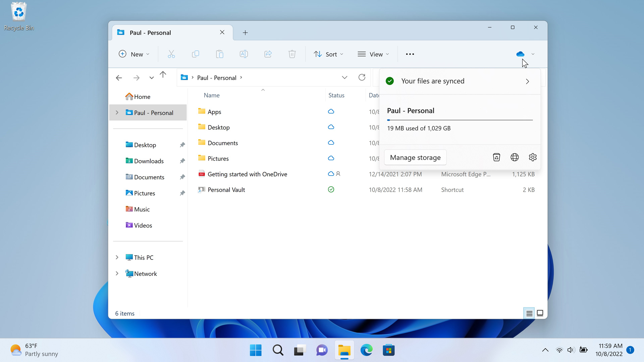Open the See more options menu
Screen dimensions: 644x362
(410, 54)
